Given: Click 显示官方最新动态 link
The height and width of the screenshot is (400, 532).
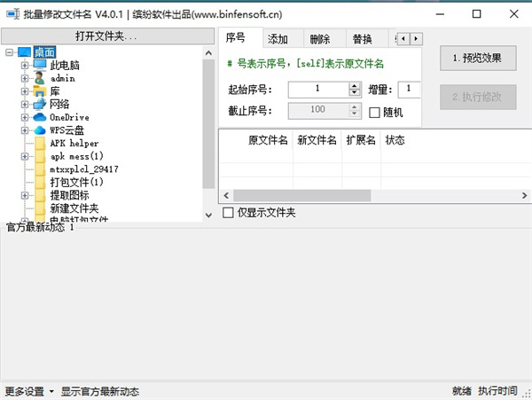Looking at the screenshot, I should [99, 391].
